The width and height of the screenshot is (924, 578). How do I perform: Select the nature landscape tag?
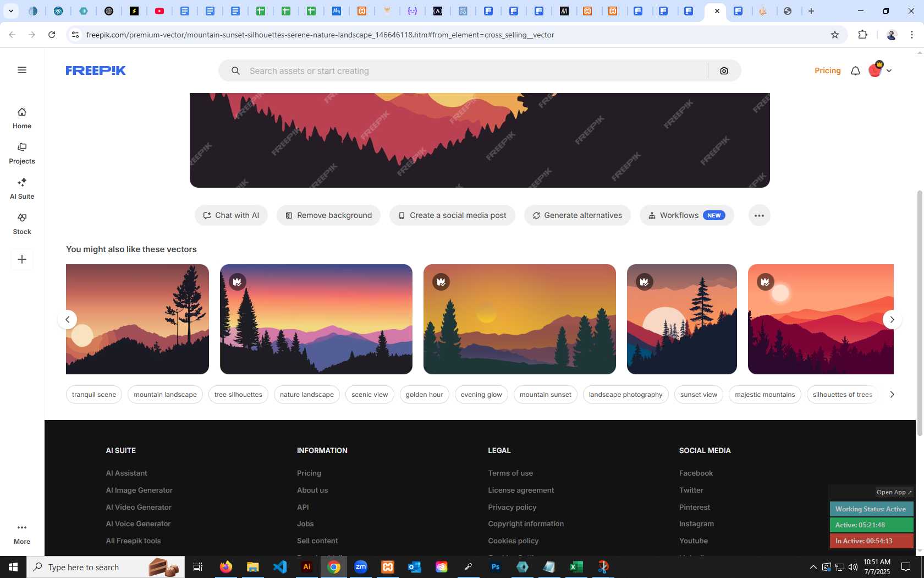[x=307, y=394]
